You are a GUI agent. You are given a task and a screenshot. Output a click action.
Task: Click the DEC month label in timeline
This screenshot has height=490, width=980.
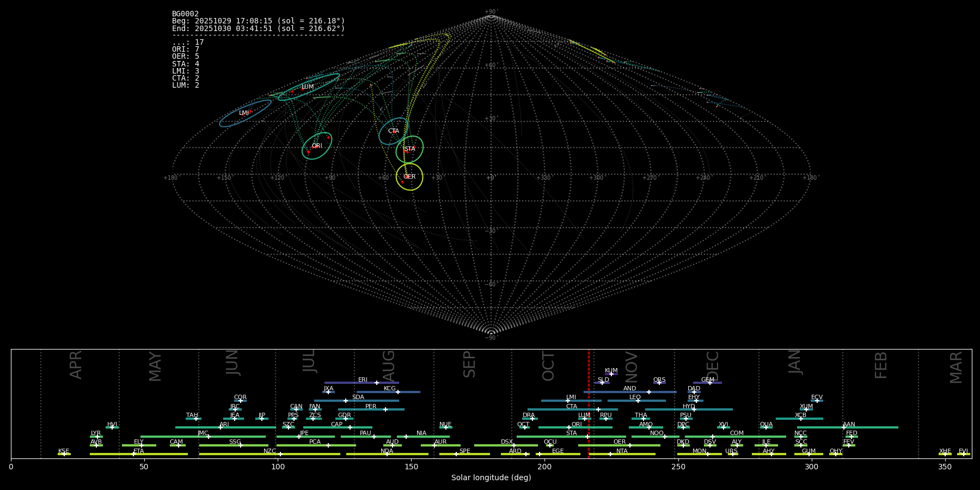click(x=712, y=366)
